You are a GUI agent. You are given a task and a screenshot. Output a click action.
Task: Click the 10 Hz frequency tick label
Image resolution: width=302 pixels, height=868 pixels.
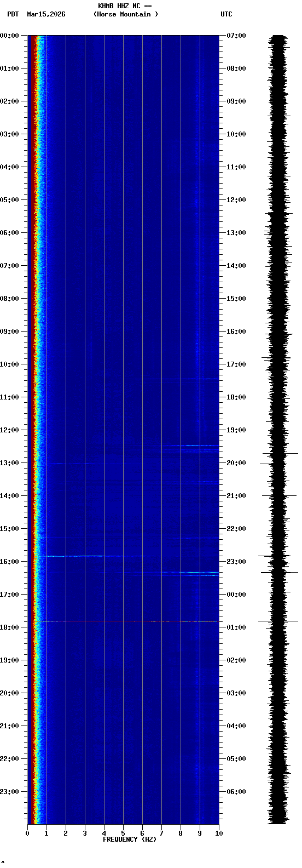pyautogui.click(x=219, y=833)
